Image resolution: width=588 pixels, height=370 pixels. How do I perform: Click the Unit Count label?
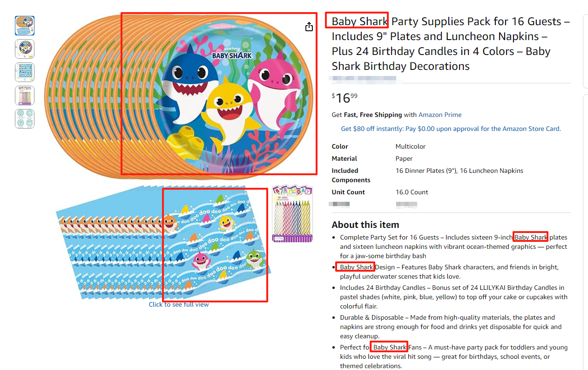point(348,192)
